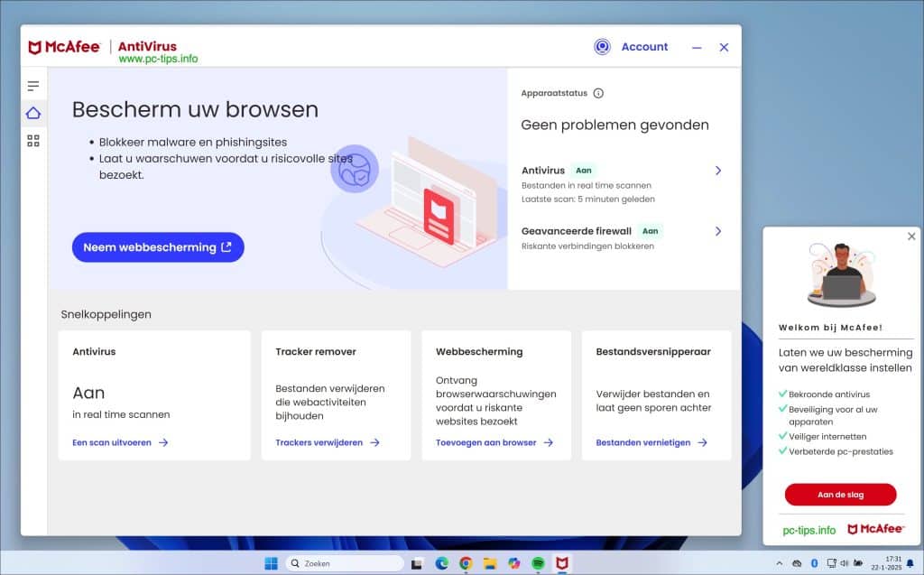Click the network tray icon
This screenshot has width=924, height=575.
click(831, 564)
